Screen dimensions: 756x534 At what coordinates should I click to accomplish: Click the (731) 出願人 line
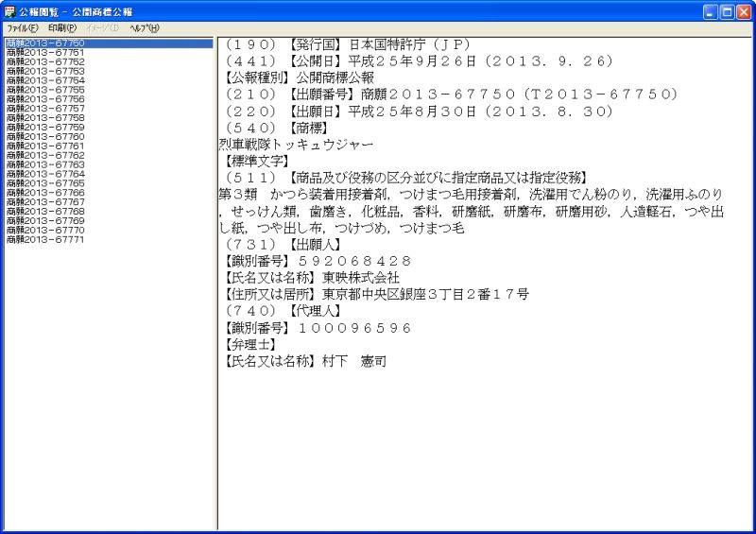tap(283, 245)
